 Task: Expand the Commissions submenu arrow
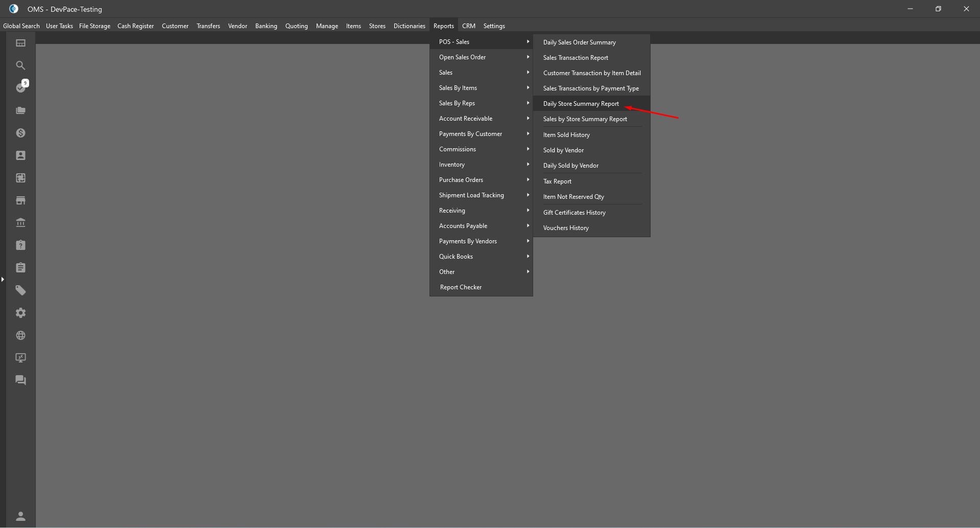click(528, 149)
